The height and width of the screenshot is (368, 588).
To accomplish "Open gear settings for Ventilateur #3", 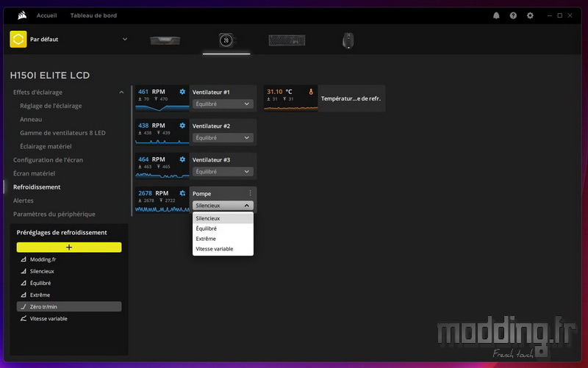I will coord(182,159).
